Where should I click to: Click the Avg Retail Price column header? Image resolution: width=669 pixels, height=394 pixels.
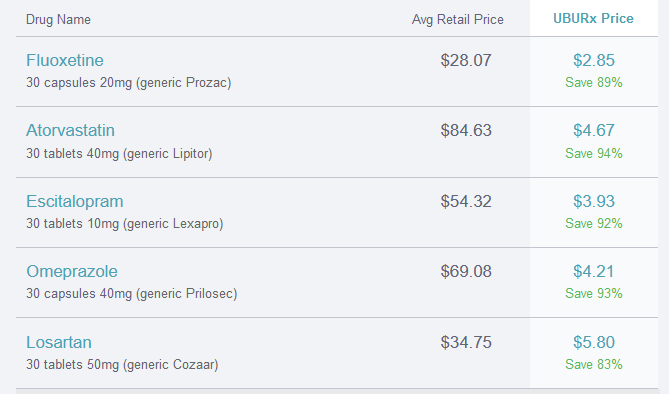457,19
